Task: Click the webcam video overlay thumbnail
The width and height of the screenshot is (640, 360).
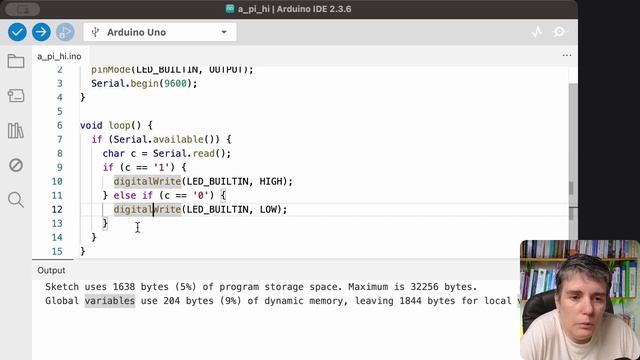Action: (x=580, y=300)
